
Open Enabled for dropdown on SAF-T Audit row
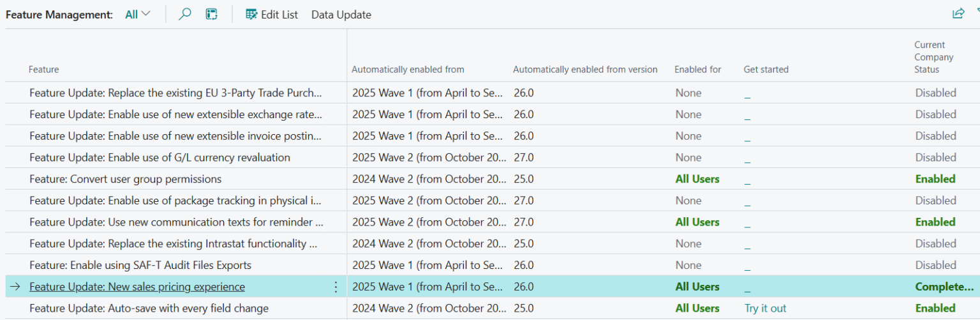688,265
